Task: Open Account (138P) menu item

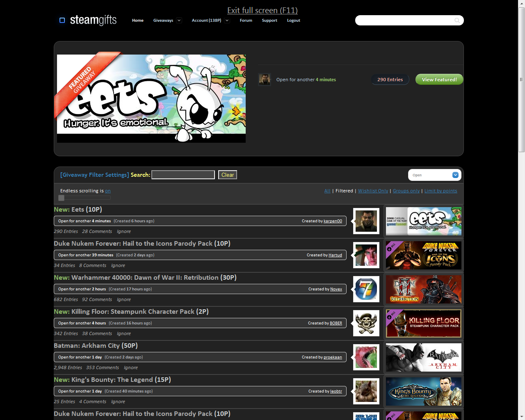Action: (x=207, y=21)
